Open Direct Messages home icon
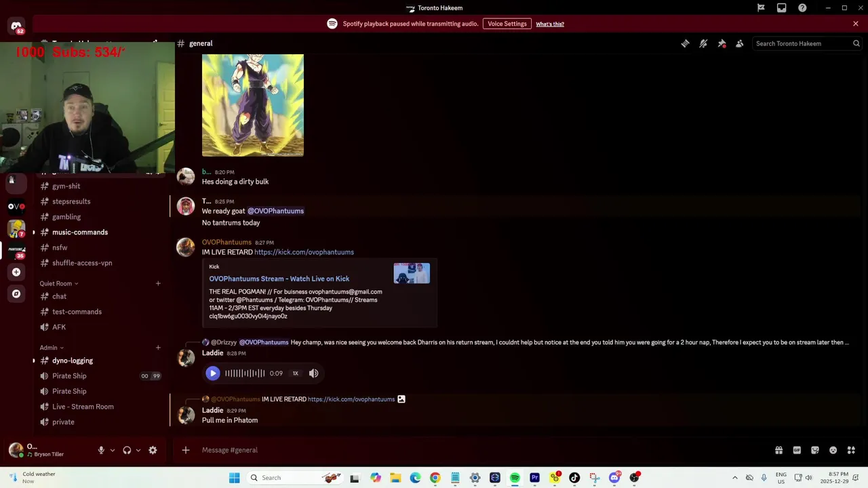The width and height of the screenshot is (868, 488). click(x=16, y=27)
